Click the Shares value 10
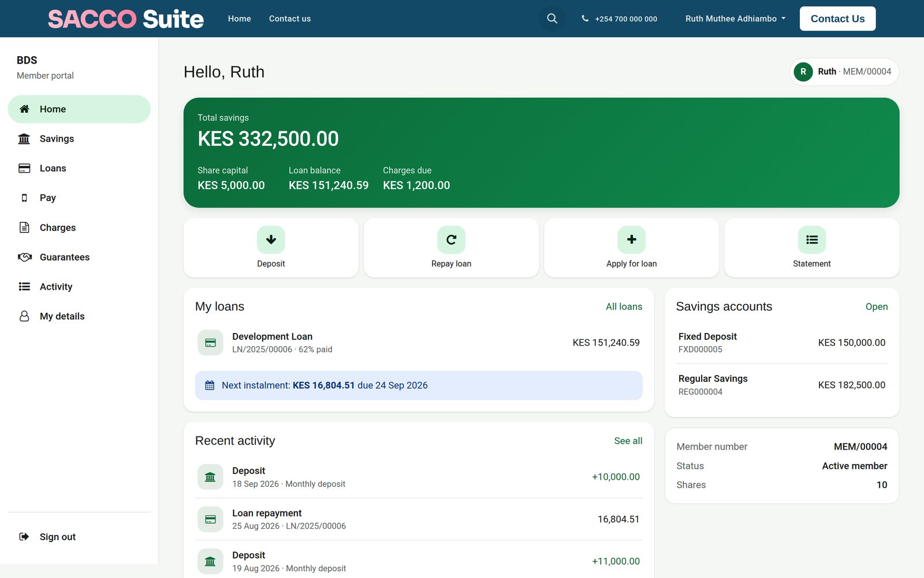Viewport: 924px width, 578px height. (x=882, y=485)
